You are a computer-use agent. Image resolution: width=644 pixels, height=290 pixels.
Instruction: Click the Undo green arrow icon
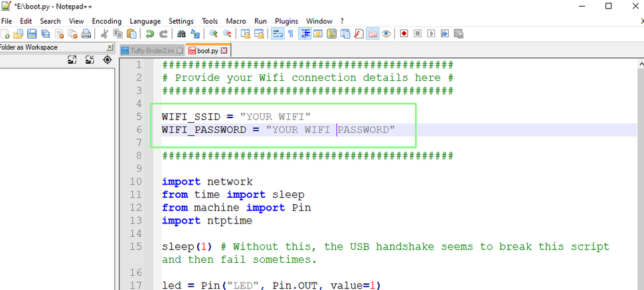(150, 34)
